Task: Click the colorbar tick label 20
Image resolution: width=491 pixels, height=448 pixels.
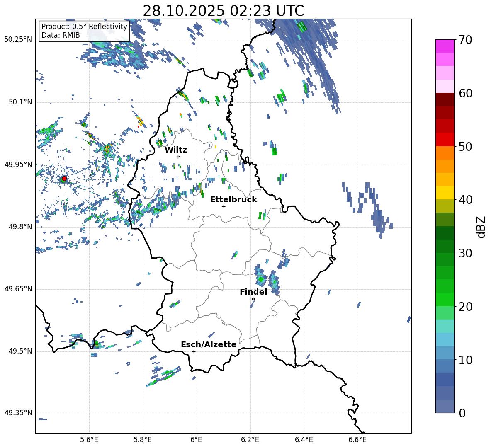Action: click(x=465, y=307)
